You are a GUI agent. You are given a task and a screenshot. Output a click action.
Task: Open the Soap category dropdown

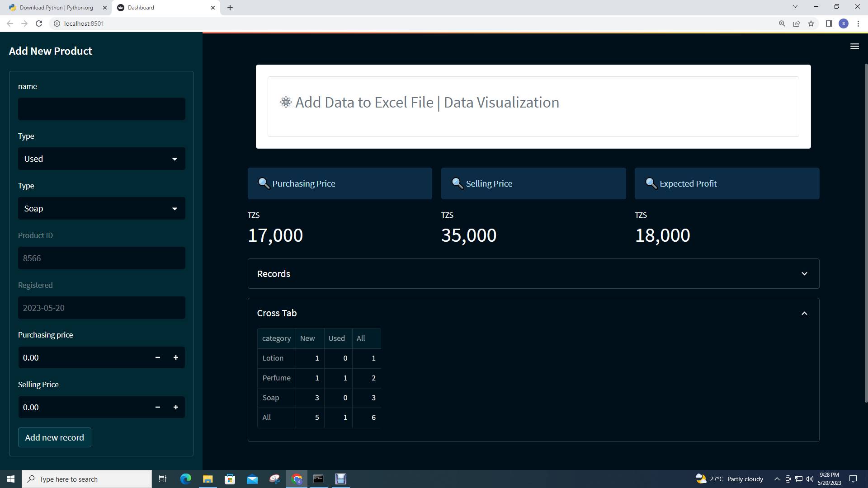[x=101, y=208]
